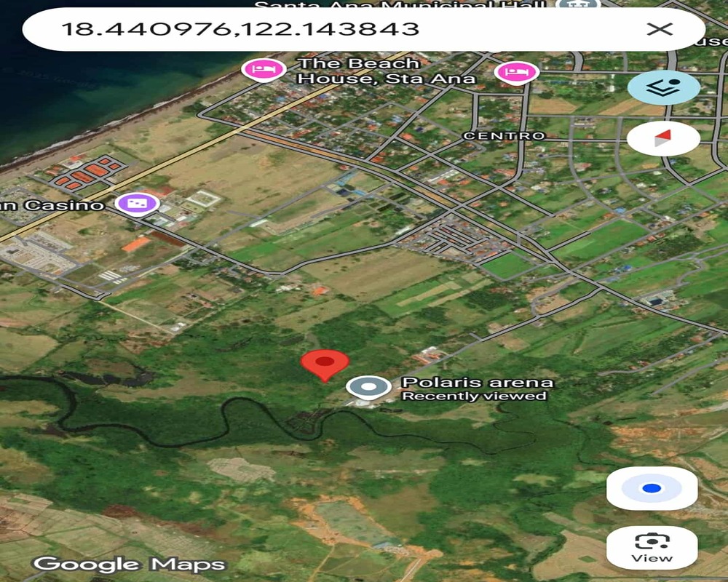Open Santa Ana Municipal Hall label
The width and height of the screenshot is (728, 582).
pyautogui.click(x=400, y=5)
